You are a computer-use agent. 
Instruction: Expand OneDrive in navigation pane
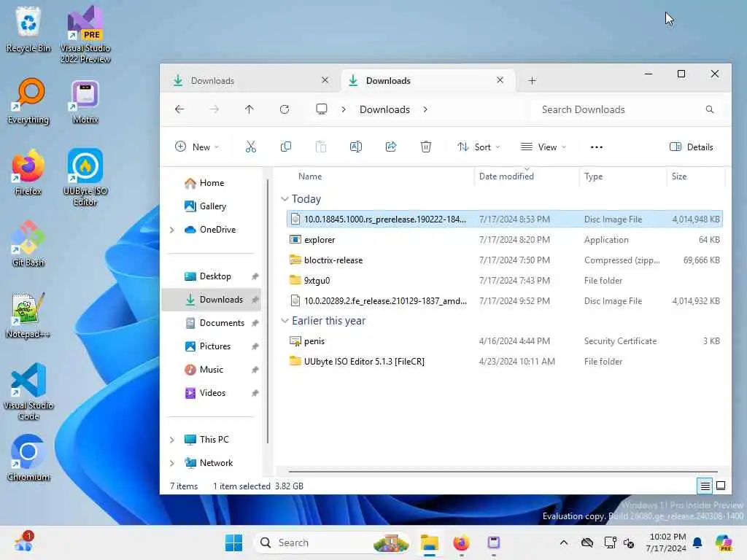click(172, 230)
